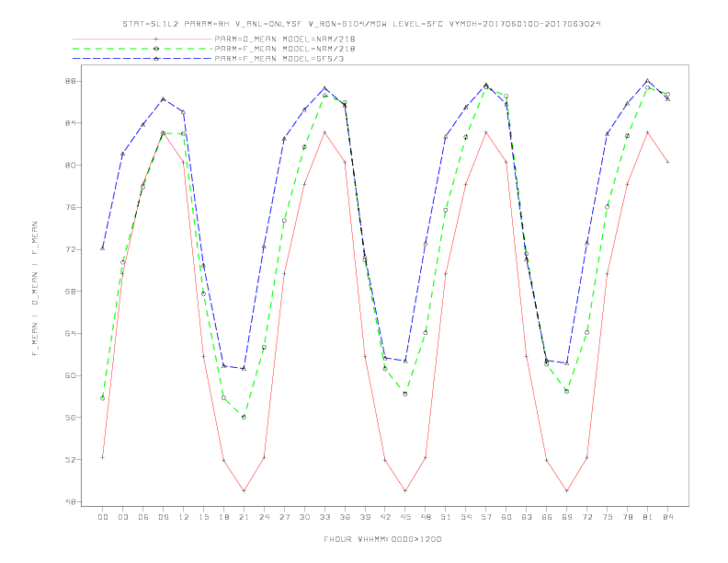Image resolution: width=728 pixels, height=563 pixels.
Task: Click the red solid line sample in legend
Action: pos(142,39)
